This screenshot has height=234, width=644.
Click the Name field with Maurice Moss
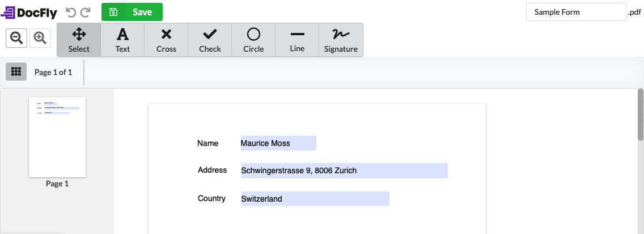pyautogui.click(x=278, y=143)
